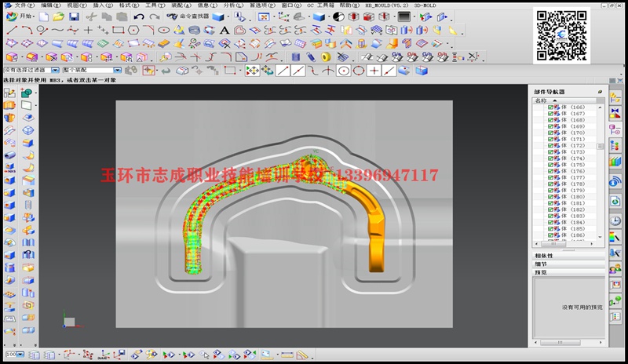Select the Helix spring tool
Viewport: 628px width, 364px height.
coord(194,30)
